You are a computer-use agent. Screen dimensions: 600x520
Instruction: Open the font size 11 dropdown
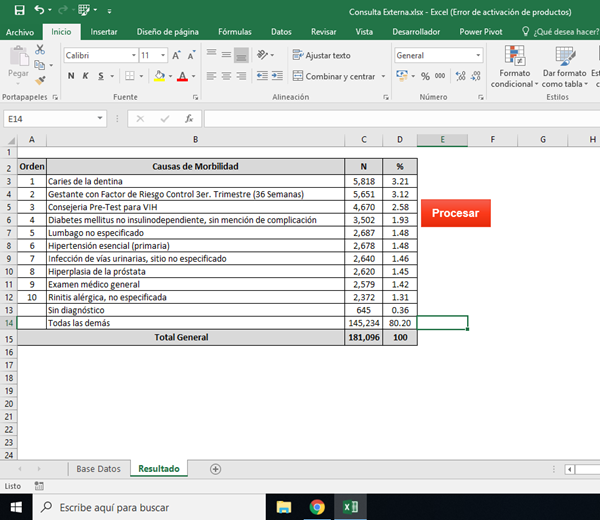[162, 56]
